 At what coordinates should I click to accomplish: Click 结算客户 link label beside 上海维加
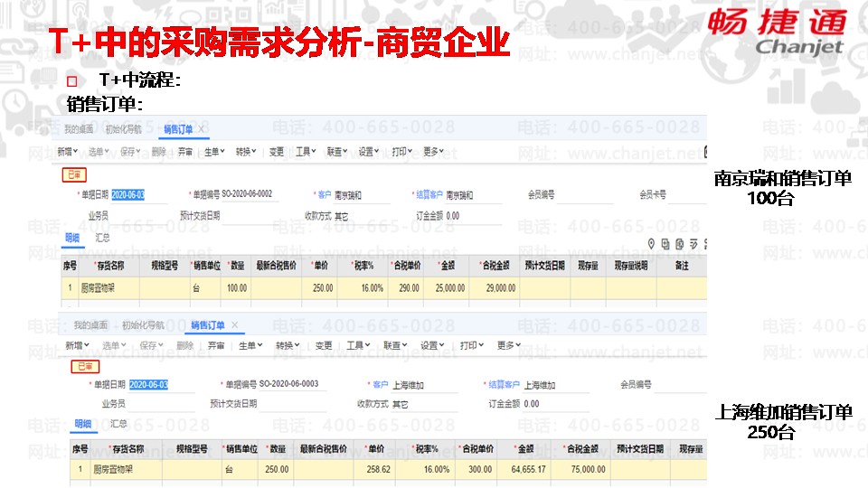coord(504,385)
